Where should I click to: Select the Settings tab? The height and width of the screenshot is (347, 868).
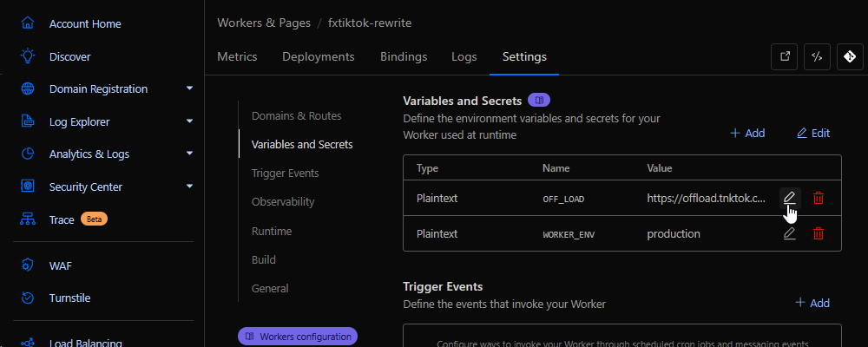point(524,56)
